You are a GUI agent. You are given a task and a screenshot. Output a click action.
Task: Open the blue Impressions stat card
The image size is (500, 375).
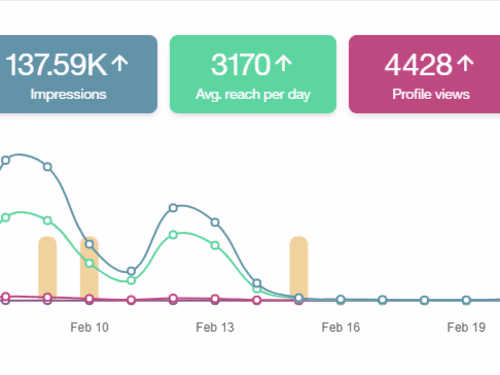tap(78, 74)
